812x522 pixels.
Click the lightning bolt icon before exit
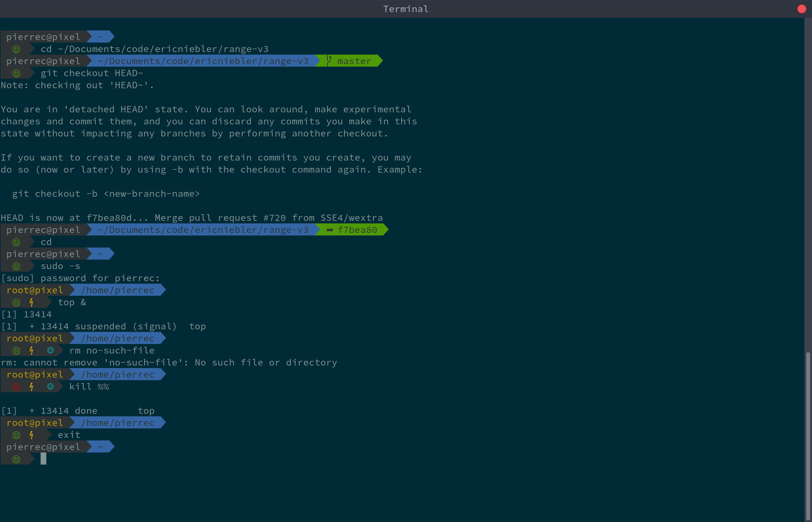(31, 435)
